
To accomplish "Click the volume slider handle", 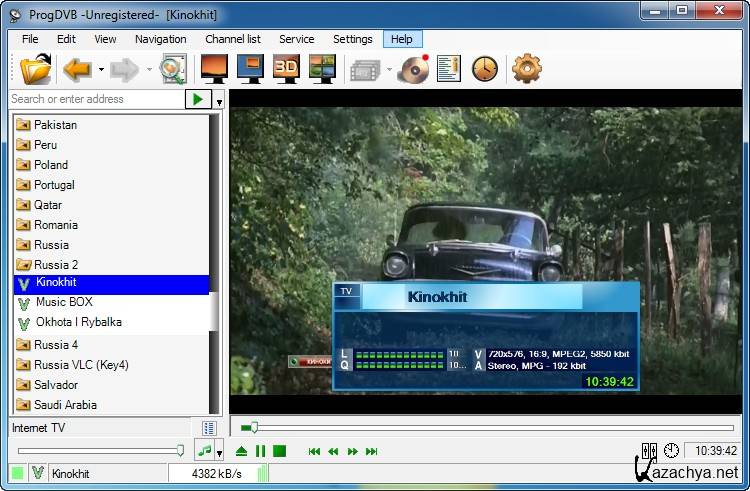I will click(180, 451).
